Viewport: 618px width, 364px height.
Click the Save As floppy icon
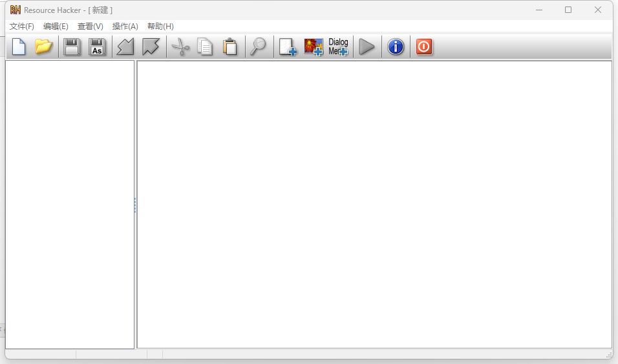[97, 47]
